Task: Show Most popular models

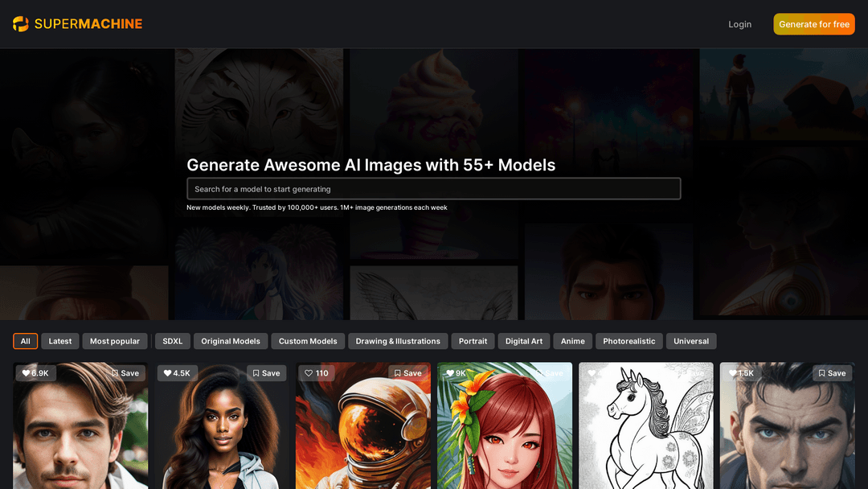Action: click(x=115, y=341)
